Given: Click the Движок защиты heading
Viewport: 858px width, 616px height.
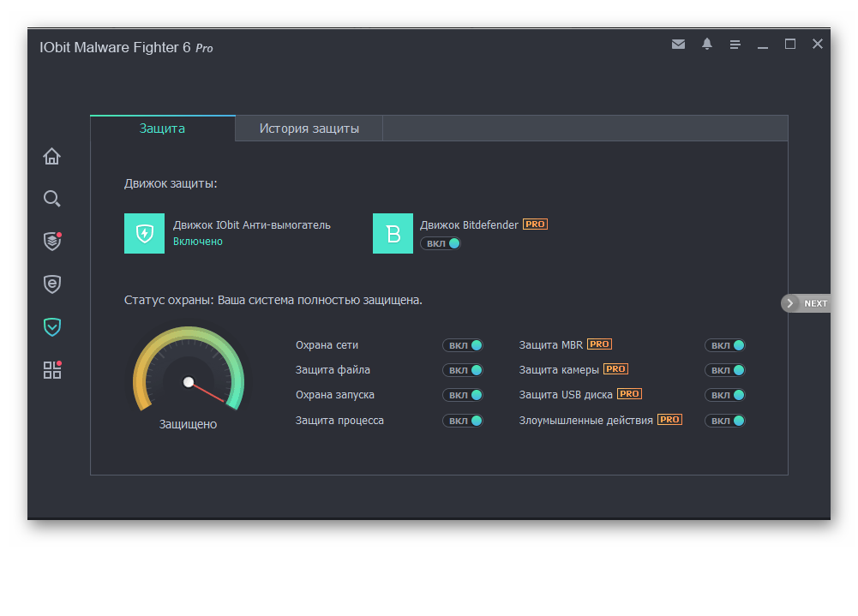Looking at the screenshot, I should [171, 184].
